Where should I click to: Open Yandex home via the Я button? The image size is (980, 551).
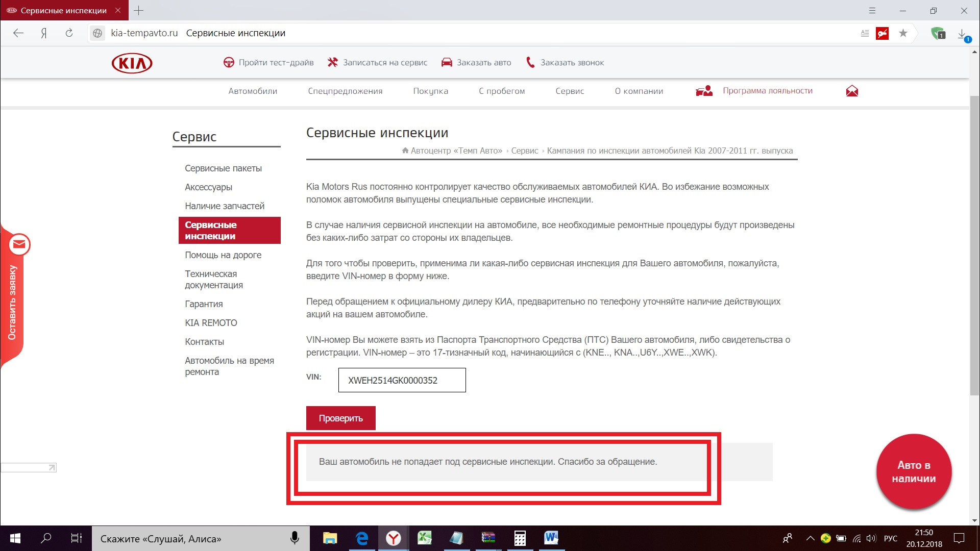tap(44, 33)
